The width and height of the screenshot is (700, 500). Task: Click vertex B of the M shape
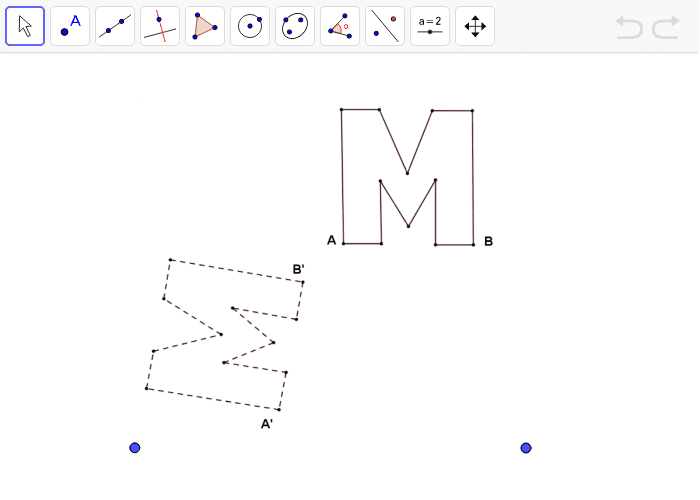pyautogui.click(x=473, y=245)
